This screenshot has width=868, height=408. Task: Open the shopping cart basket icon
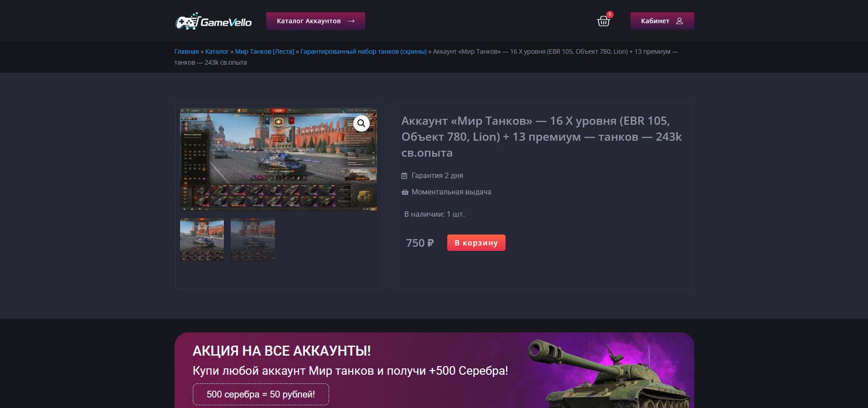click(x=604, y=21)
